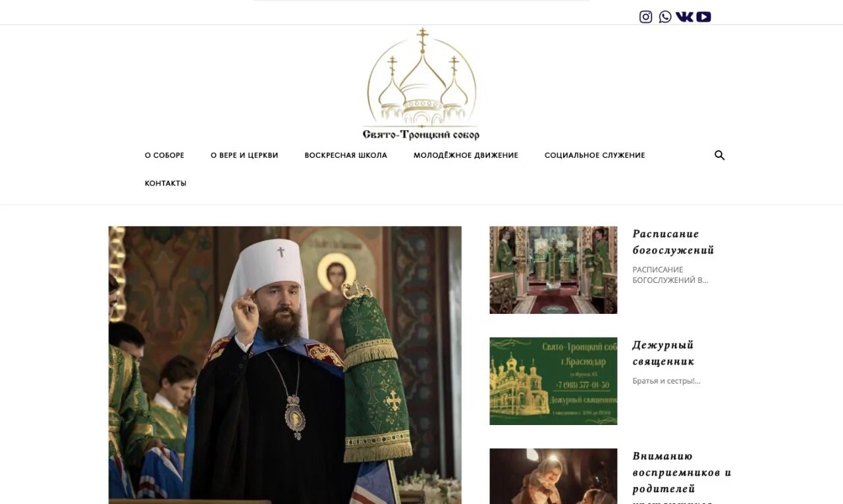Go to ВОСКРЕСНАЯ ШКОЛА menu item
The height and width of the screenshot is (504, 843).
point(346,155)
